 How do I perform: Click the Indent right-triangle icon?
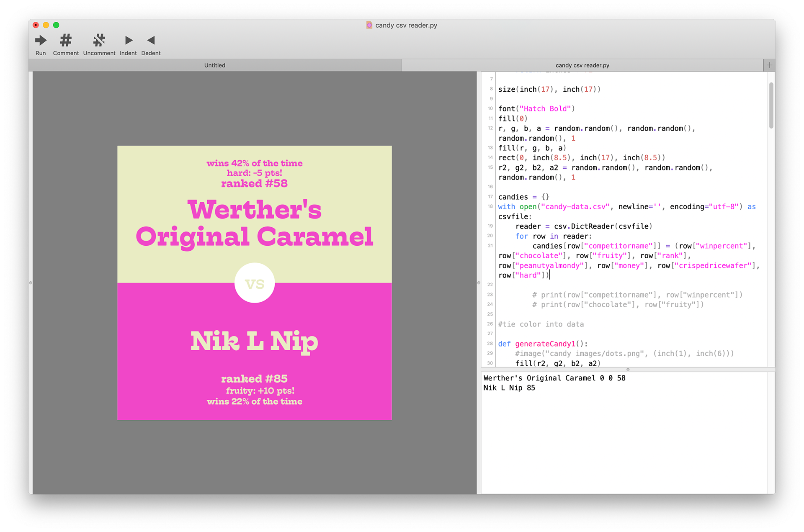129,41
